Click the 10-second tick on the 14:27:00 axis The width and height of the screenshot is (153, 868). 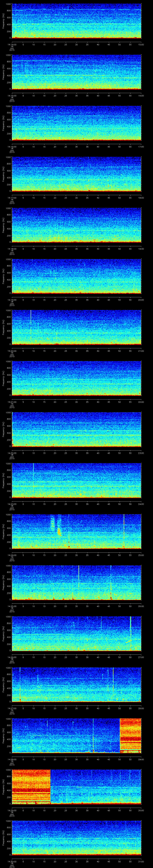33,708
